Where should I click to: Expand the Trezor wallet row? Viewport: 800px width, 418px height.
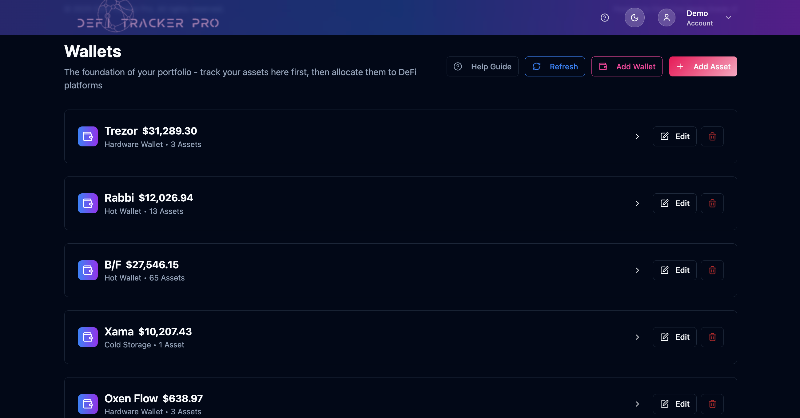click(x=637, y=136)
